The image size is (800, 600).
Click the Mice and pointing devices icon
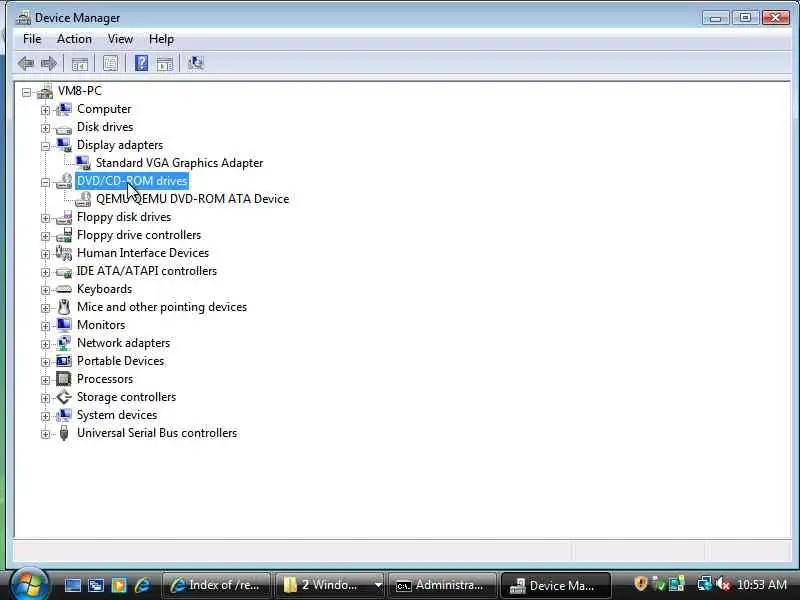[x=64, y=307]
